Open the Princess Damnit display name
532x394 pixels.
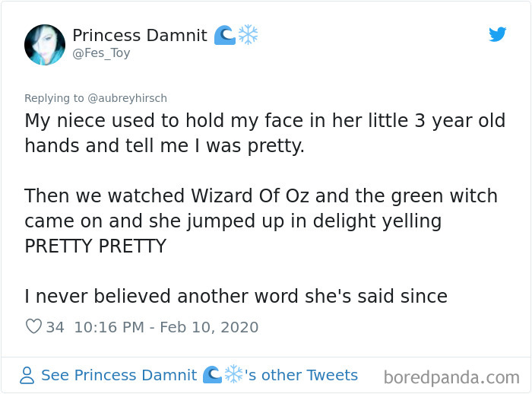[x=140, y=36]
